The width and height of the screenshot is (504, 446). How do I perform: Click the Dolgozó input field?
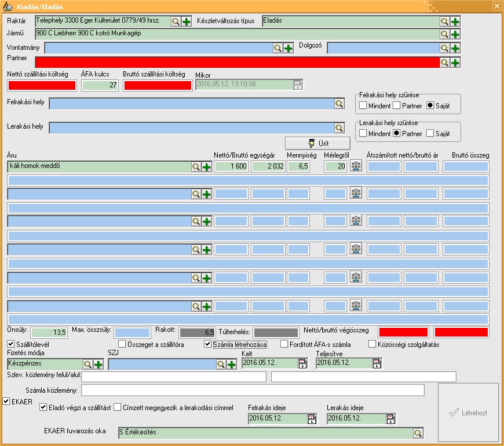pos(384,48)
